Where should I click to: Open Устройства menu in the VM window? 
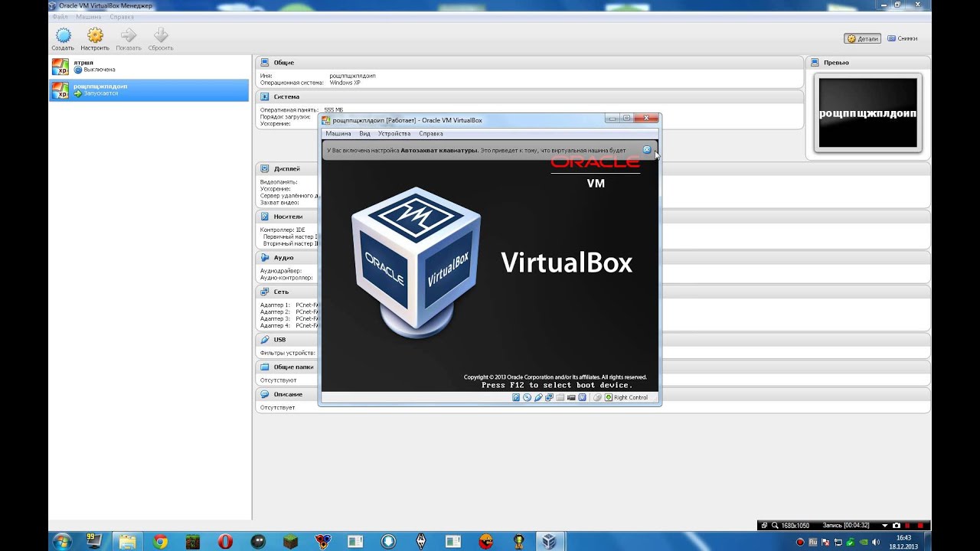[x=394, y=133]
